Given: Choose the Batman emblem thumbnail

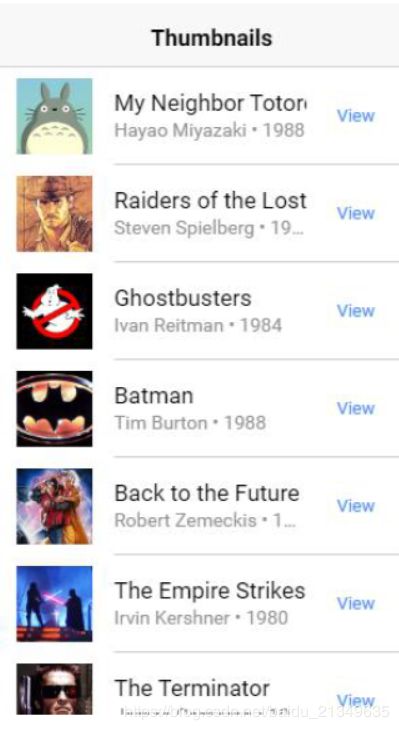Looking at the screenshot, I should 54,409.
